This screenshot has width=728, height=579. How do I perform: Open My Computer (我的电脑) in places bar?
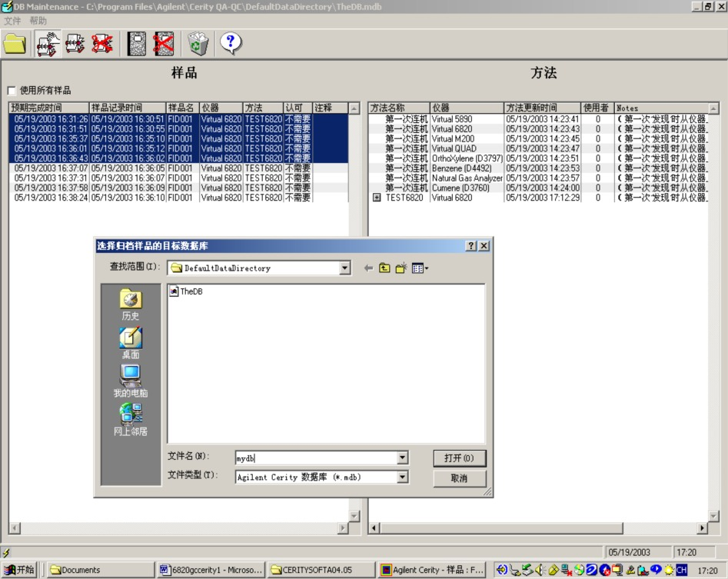pos(131,381)
